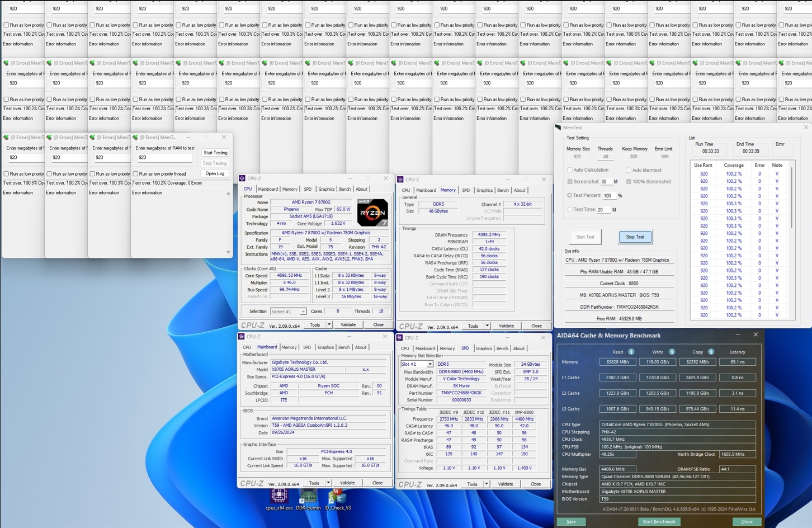Click title icon of CPU-Z window showing SPD tab
Viewport: 812px width, 528px height.
click(400, 338)
